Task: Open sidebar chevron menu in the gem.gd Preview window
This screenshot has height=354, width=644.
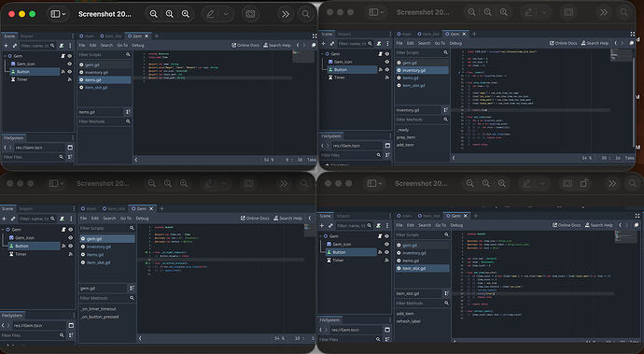Action: pos(62,183)
